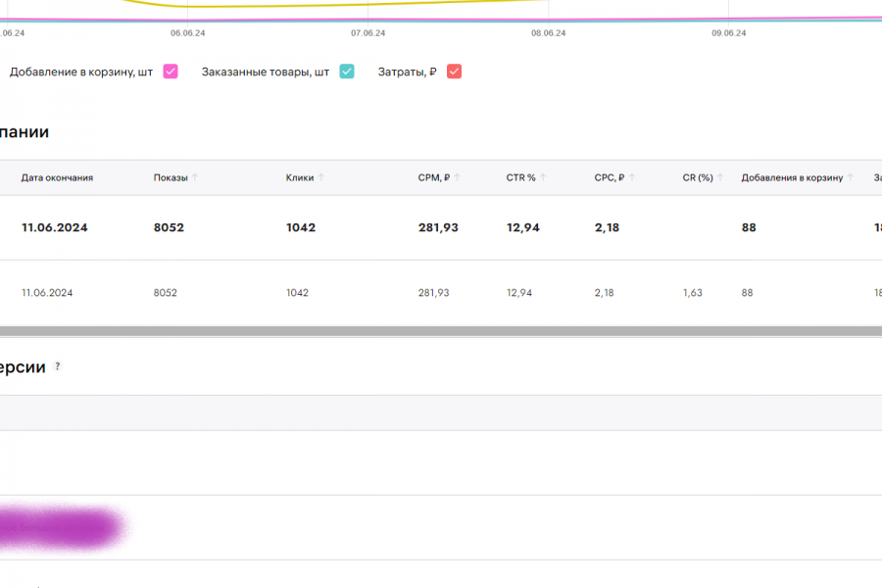Open the question mark help tooltip
The image size is (882, 588).
57,367
